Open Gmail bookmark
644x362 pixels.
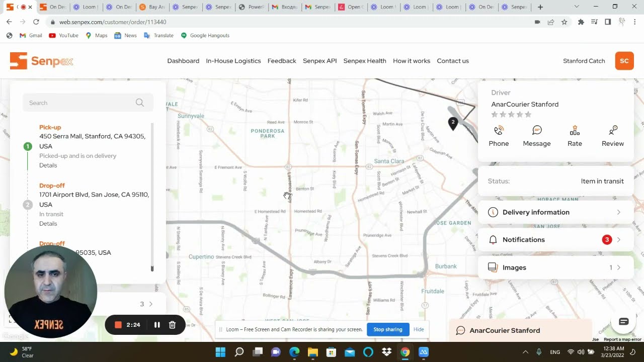(31, 35)
